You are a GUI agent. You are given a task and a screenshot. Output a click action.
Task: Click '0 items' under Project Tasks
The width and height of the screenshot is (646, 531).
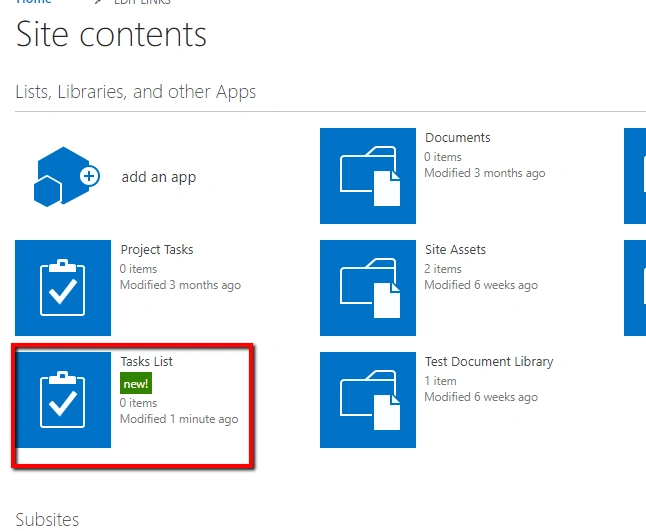tap(138, 269)
